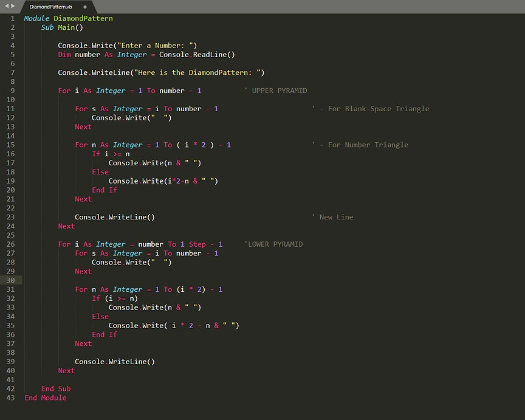This screenshot has height=420, width=525.
Task: Click 'Console.WriteLine()' on line 23
Action: [x=115, y=218]
